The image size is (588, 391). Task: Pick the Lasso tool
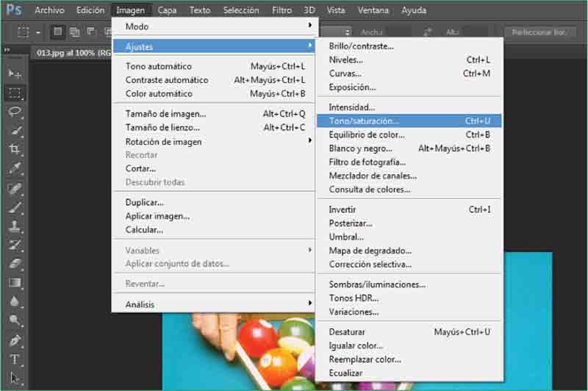click(15, 112)
